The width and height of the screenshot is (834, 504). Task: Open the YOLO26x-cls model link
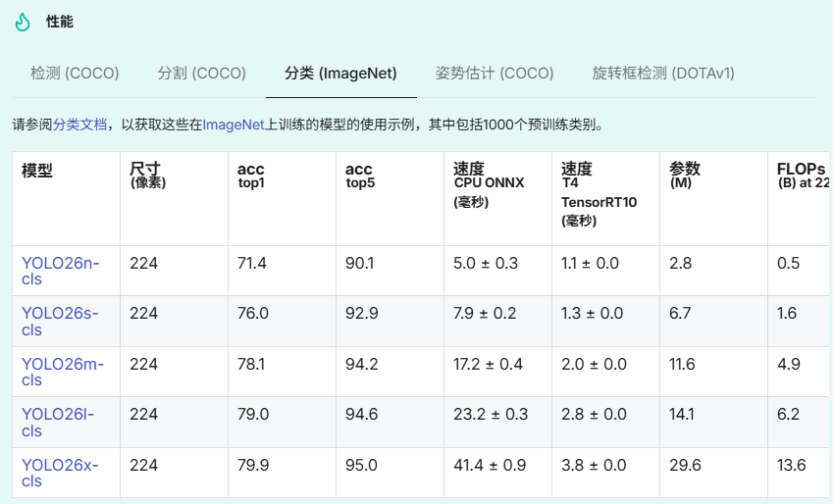60,473
